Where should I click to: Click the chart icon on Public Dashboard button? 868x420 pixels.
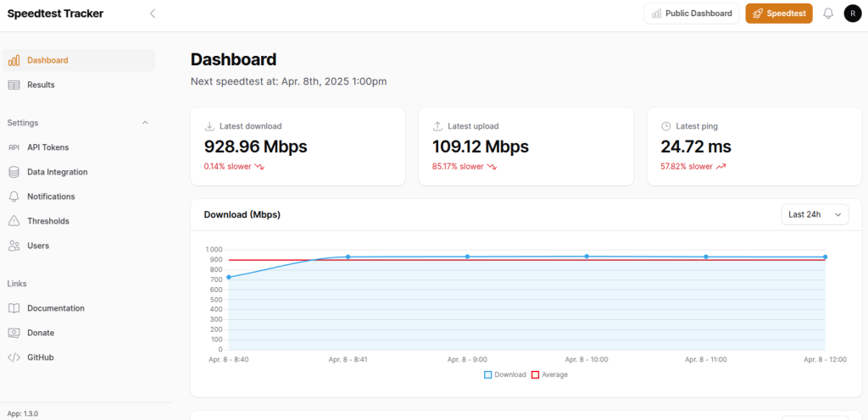pos(657,14)
